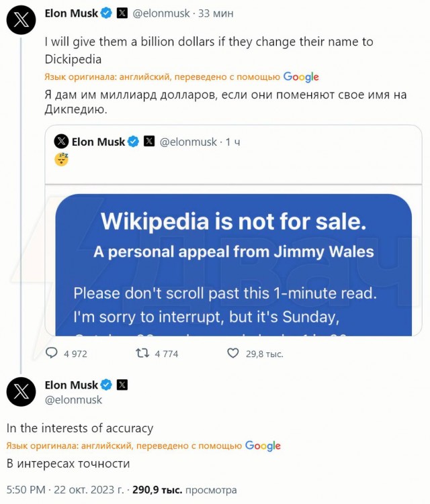This screenshot has height=504, width=430.
Task: Click the Google logo under "In the interests of accuracy"
Action: coord(263,446)
